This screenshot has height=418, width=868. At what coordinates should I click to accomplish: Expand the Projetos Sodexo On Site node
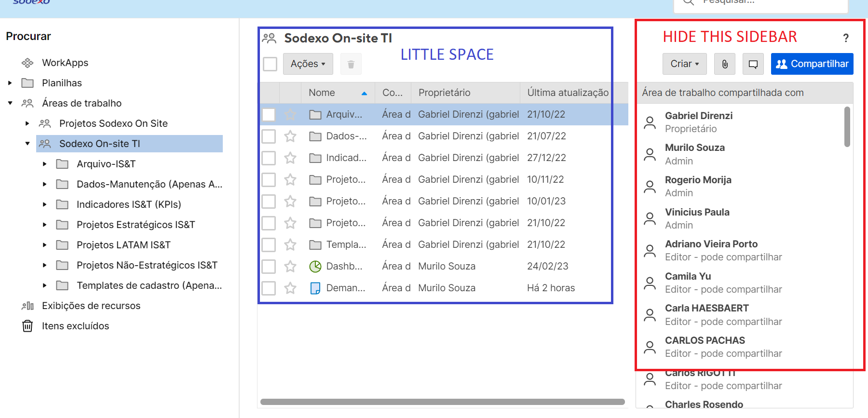[x=27, y=123]
